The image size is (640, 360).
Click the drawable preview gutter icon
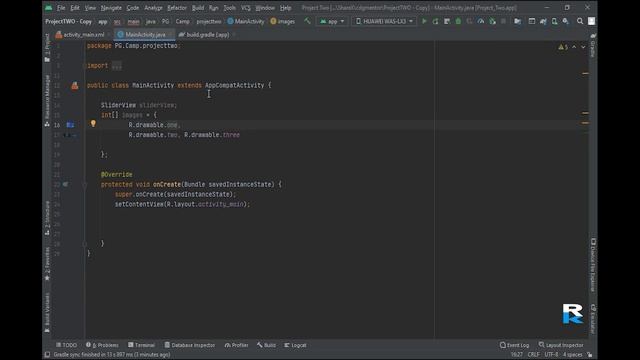[70, 125]
